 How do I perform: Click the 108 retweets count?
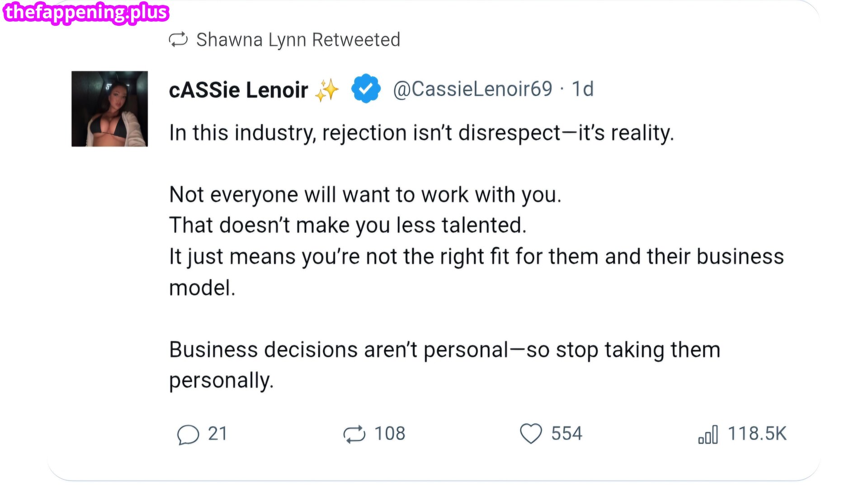390,434
